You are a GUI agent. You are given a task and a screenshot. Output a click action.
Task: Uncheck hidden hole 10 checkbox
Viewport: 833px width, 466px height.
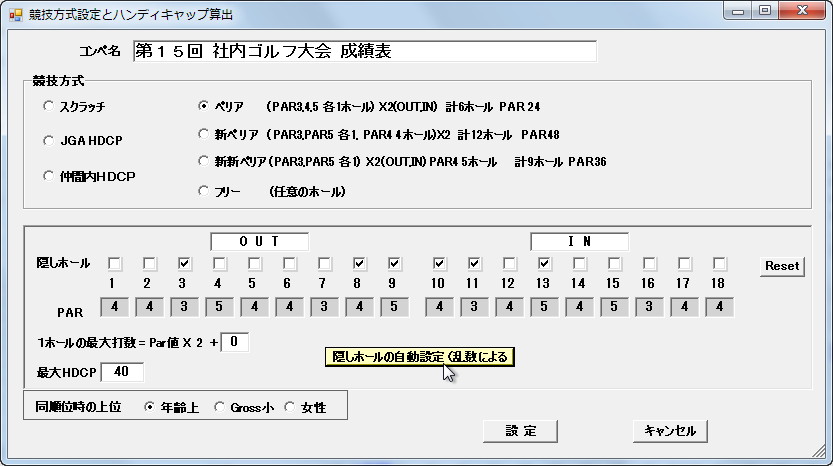coord(439,264)
